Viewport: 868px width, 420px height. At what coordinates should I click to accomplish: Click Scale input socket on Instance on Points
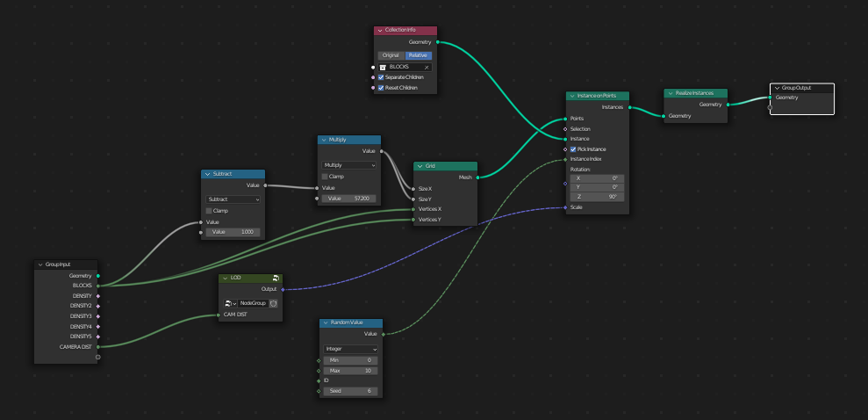(565, 207)
